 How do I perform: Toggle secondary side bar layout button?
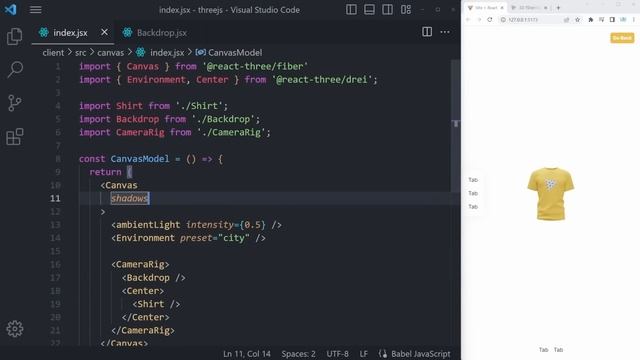point(387,9)
